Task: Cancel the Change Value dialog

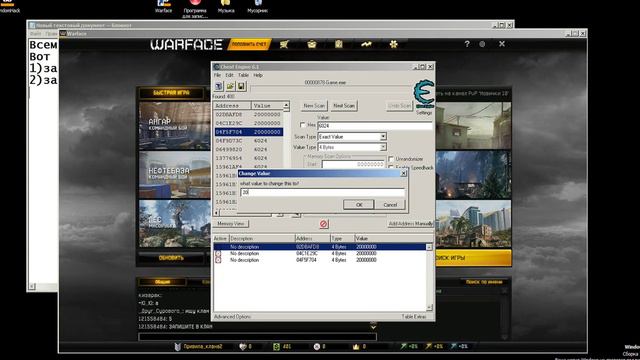Action: click(390, 204)
